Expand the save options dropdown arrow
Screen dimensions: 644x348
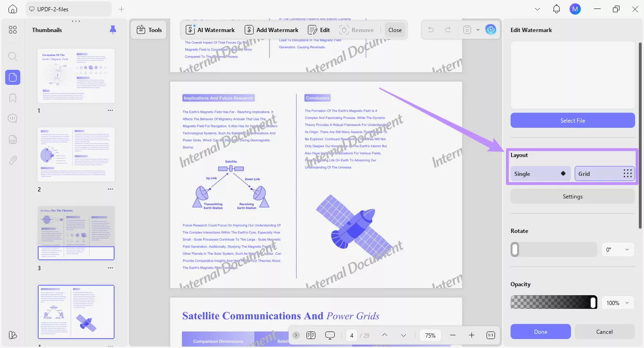(478, 29)
